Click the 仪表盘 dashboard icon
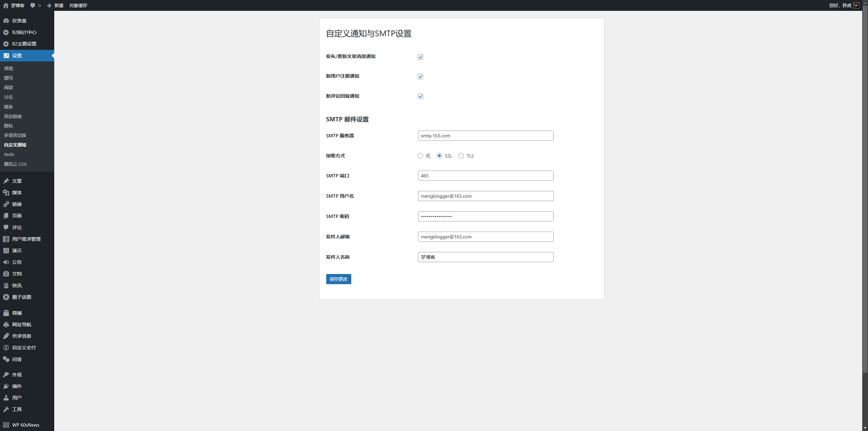This screenshot has height=431, width=868. point(6,21)
